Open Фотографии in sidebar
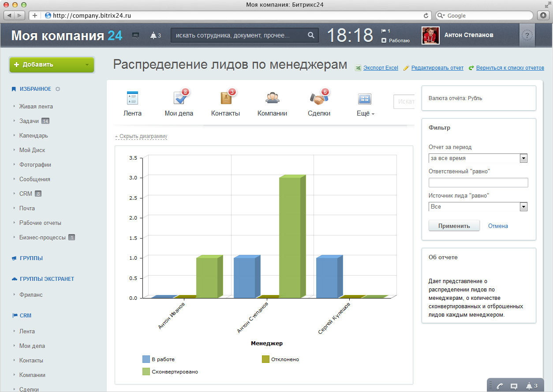This screenshot has width=553, height=392. pyautogui.click(x=35, y=165)
